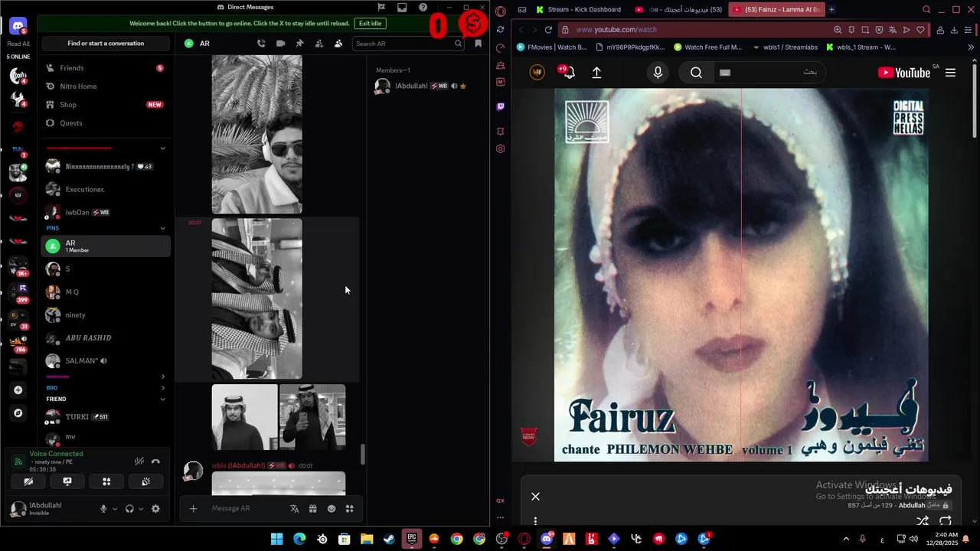
Task: Click the Message AR text field
Action: point(247,508)
